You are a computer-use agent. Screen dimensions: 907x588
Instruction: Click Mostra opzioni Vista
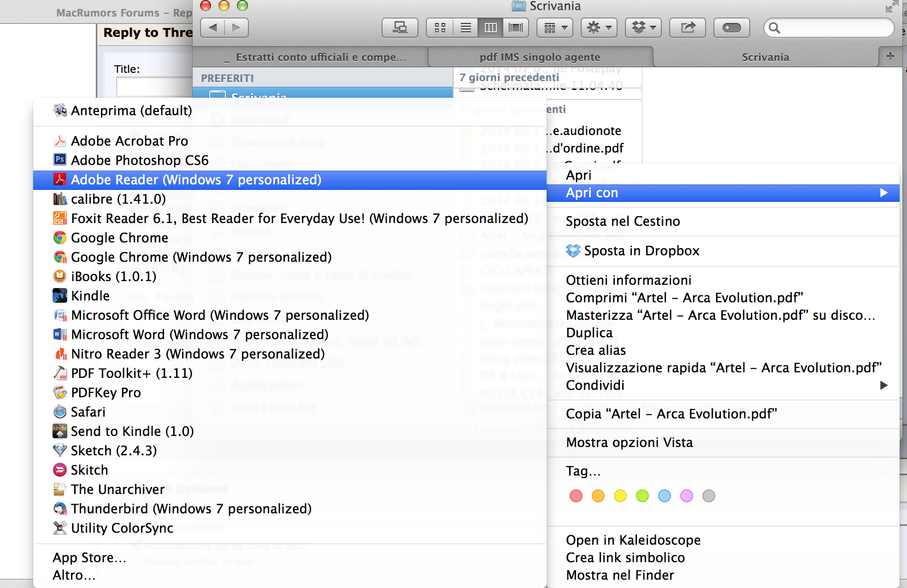pos(723,442)
